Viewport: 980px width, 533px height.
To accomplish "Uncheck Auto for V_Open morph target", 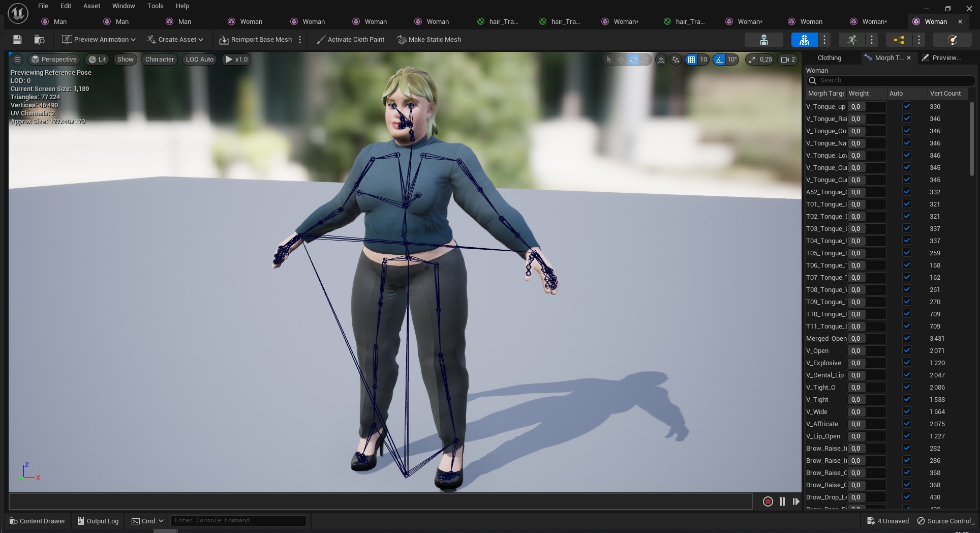I will point(907,350).
